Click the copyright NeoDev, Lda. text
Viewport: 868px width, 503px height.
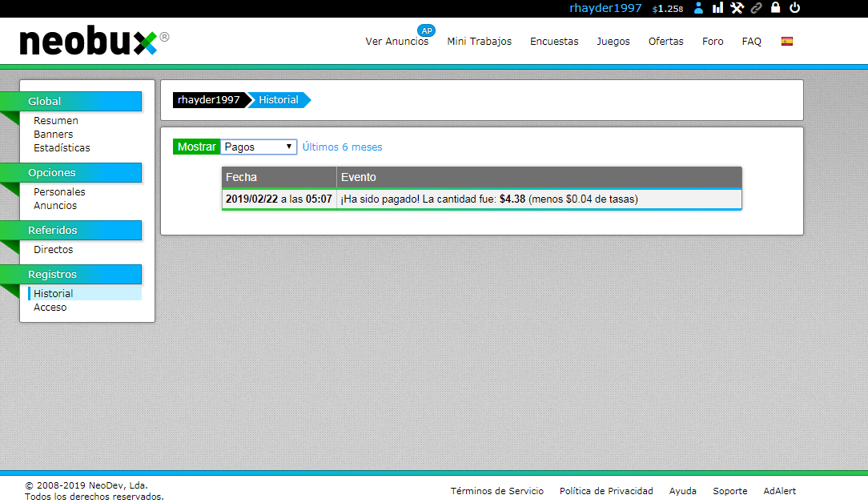(86, 486)
